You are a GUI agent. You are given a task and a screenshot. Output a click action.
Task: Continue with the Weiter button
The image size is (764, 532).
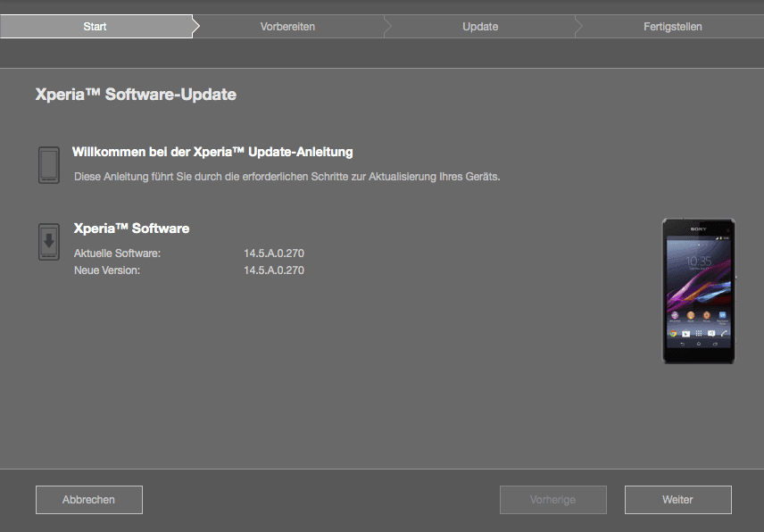click(677, 500)
